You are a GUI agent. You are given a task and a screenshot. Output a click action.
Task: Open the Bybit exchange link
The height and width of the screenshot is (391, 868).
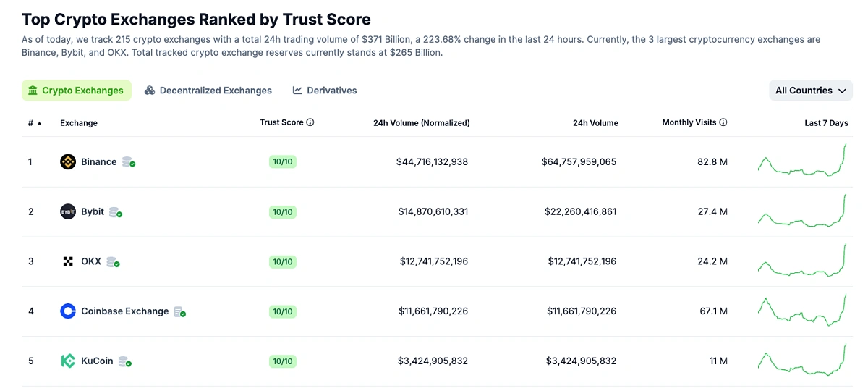(x=93, y=211)
